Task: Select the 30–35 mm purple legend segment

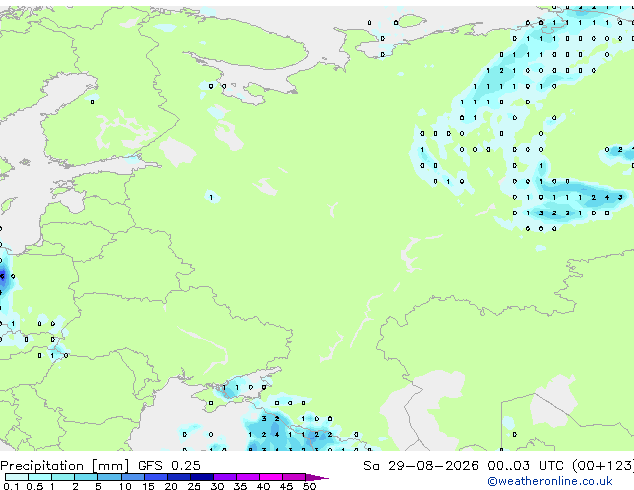Action: click(224, 477)
